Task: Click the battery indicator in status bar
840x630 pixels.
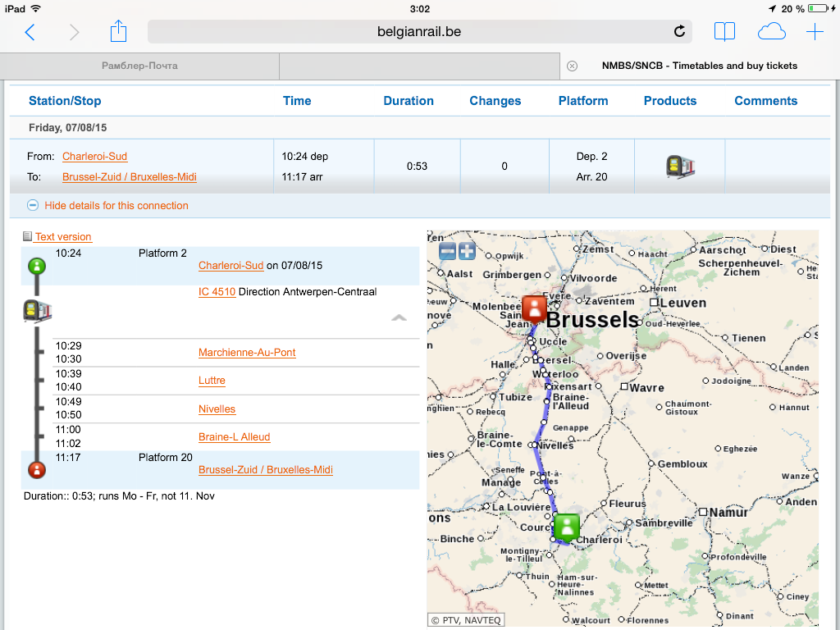Action: pos(818,8)
